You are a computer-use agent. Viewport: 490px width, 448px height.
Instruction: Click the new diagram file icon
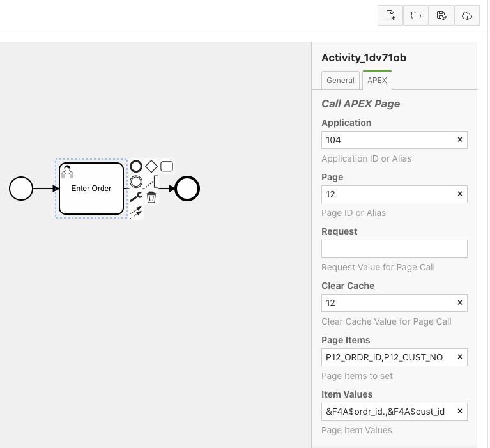[x=390, y=16]
